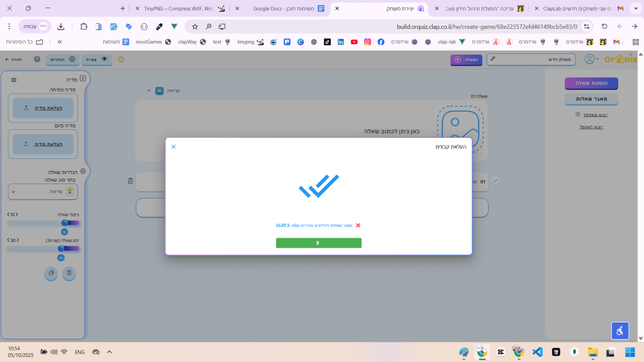The image size is (644, 362).
Task: Open the hamburger menu in the media panel
Action: tap(14, 80)
